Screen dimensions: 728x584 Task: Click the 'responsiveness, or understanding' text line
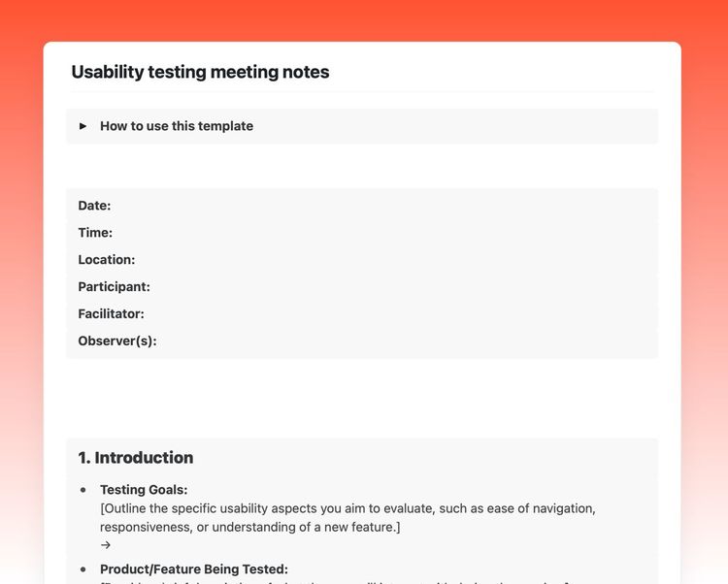pyautogui.click(x=249, y=527)
